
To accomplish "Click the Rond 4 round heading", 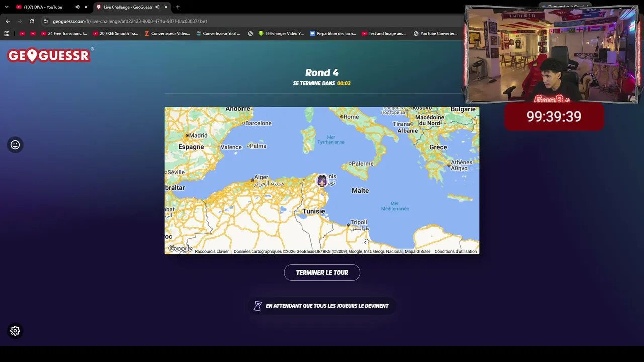I will point(322,73).
